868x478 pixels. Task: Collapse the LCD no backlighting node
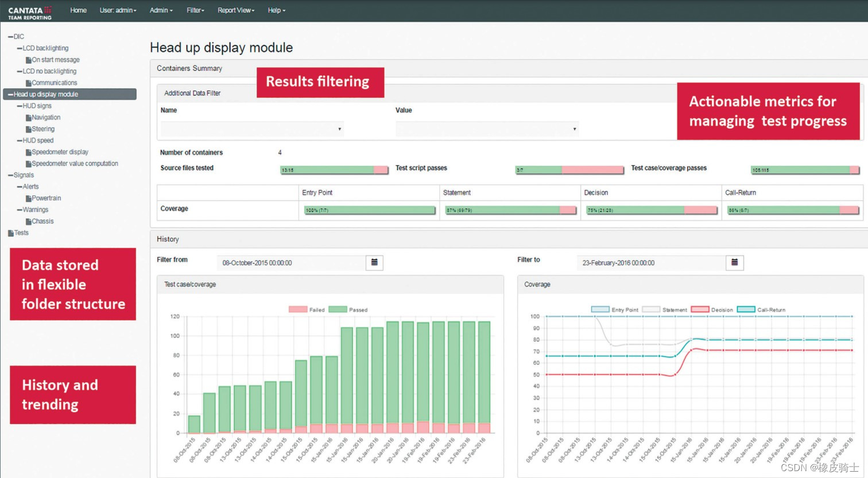pyautogui.click(x=20, y=71)
